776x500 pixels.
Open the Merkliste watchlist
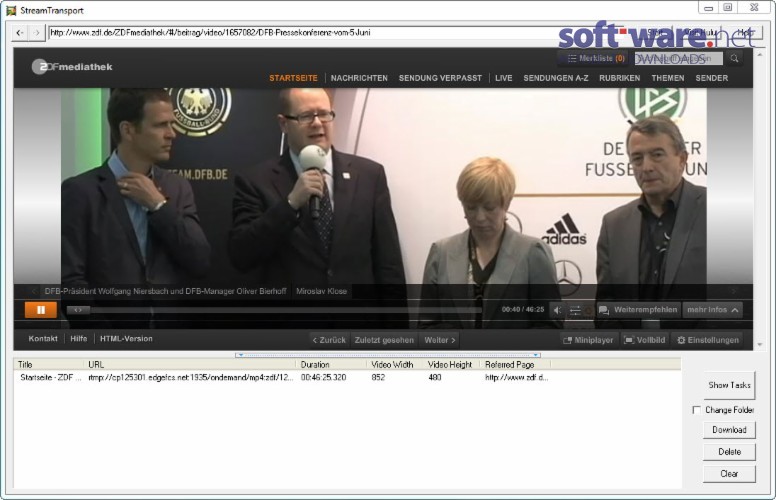[596, 58]
